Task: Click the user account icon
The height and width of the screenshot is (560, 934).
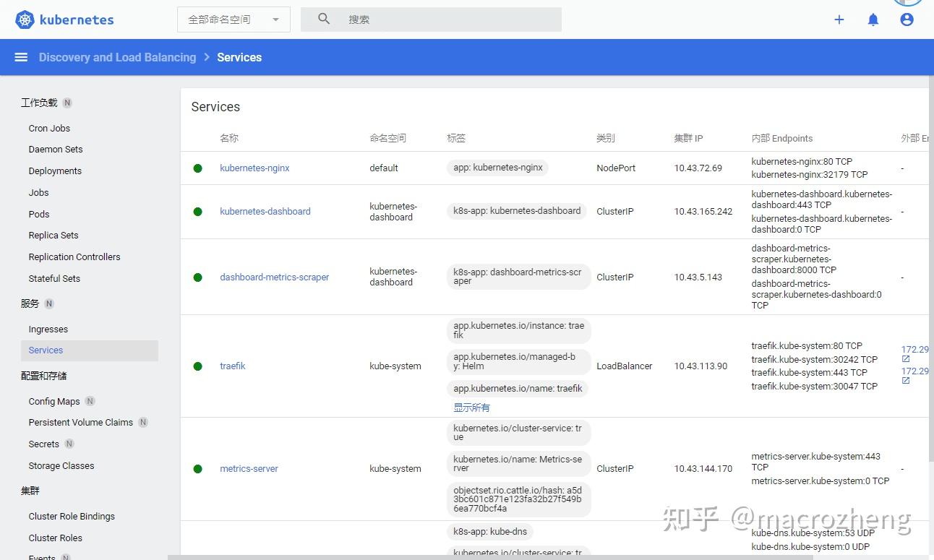Action: coord(907,20)
